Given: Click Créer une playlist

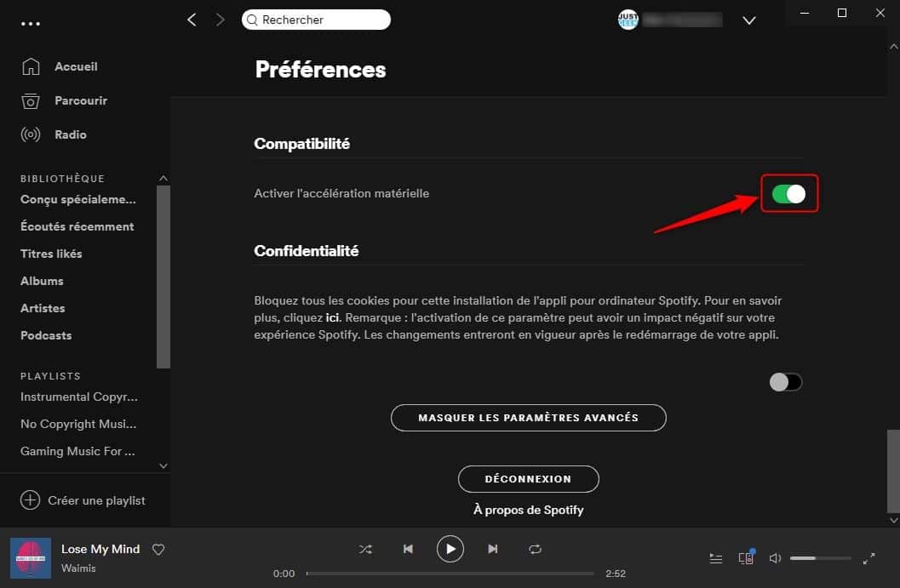Looking at the screenshot, I should tap(96, 501).
